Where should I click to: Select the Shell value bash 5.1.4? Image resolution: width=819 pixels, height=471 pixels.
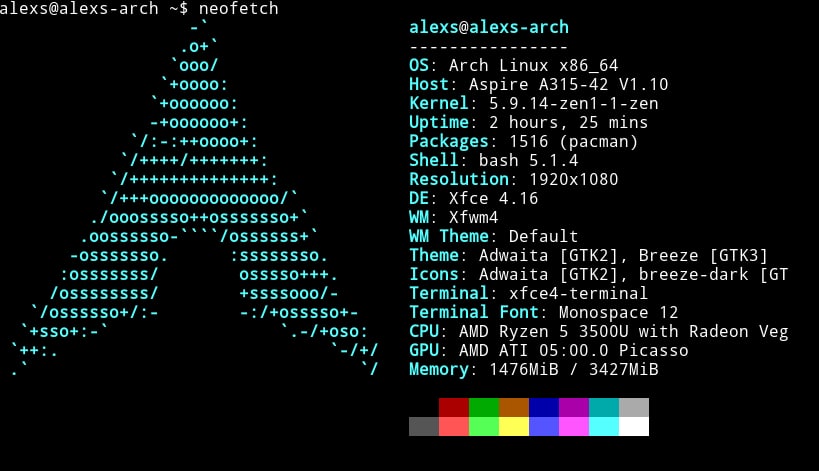529,160
